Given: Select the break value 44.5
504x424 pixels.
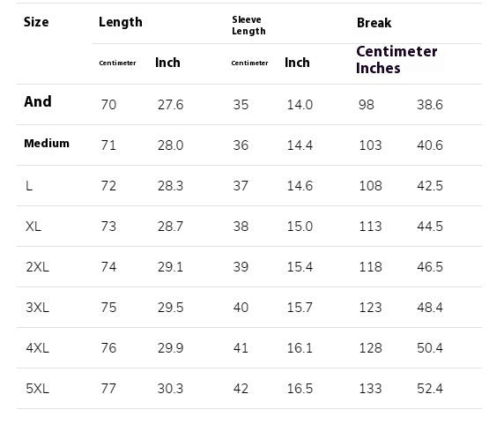Looking at the screenshot, I should point(430,227).
